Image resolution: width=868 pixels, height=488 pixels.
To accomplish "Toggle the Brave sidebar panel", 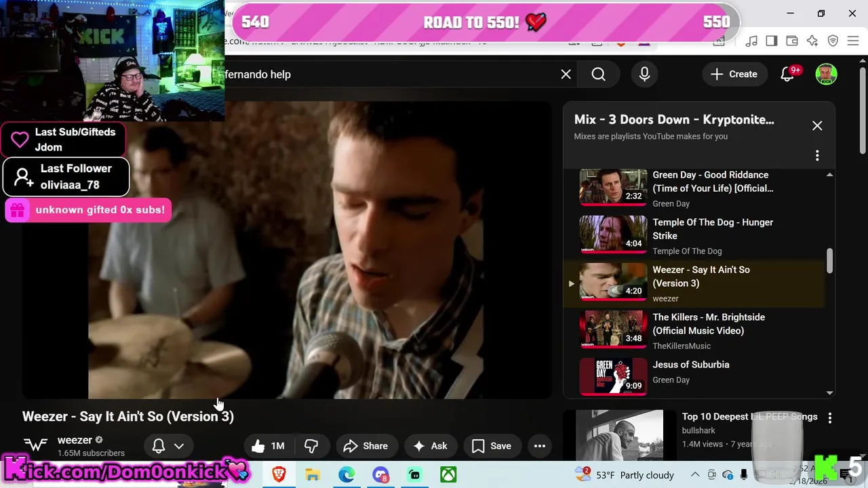I will coord(772,41).
